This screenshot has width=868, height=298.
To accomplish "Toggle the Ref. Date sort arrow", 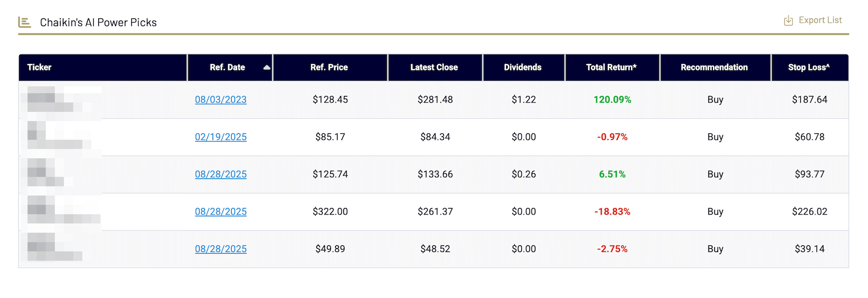I will (266, 68).
